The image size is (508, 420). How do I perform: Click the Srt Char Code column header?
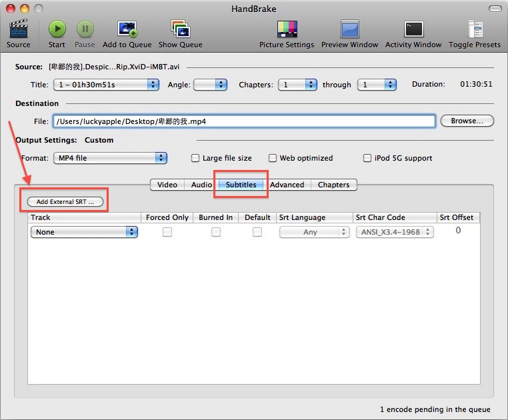tap(395, 217)
